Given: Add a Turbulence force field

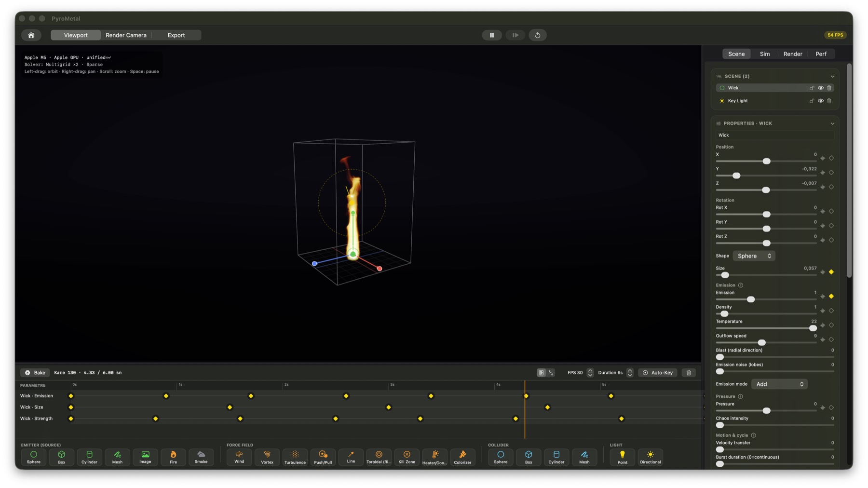Looking at the screenshot, I should [295, 457].
